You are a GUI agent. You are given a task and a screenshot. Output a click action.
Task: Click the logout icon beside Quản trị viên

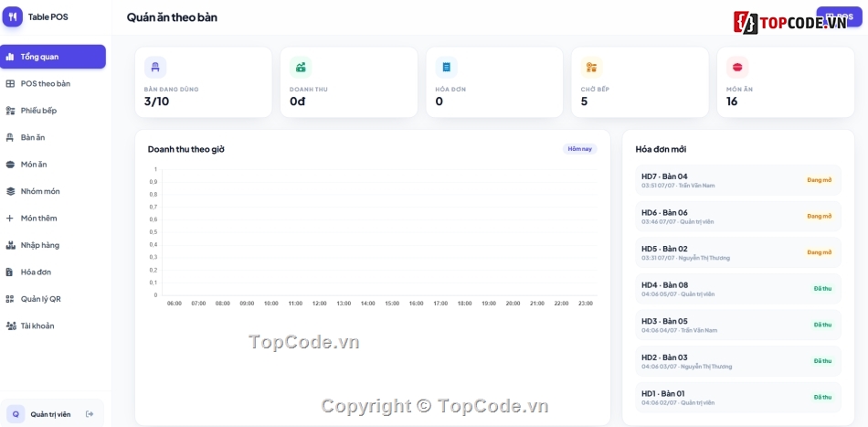(90, 413)
